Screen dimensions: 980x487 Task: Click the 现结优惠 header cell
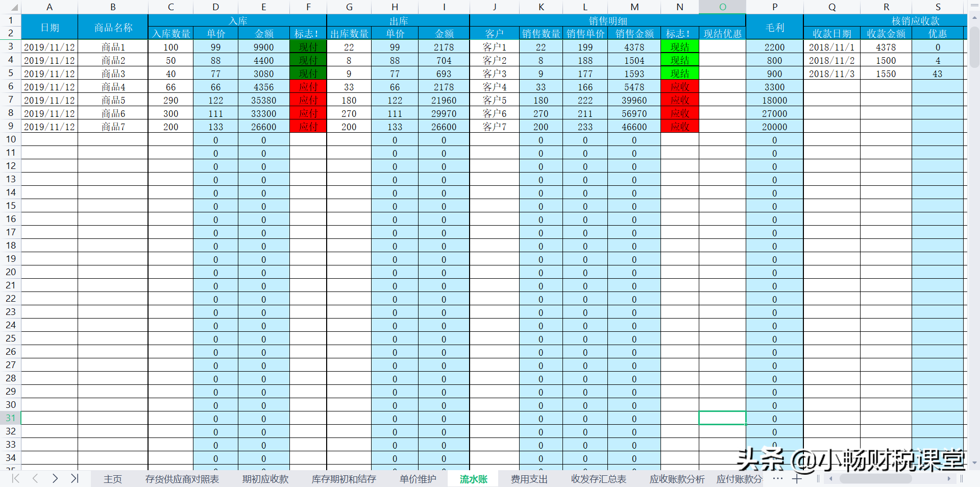[x=722, y=34]
